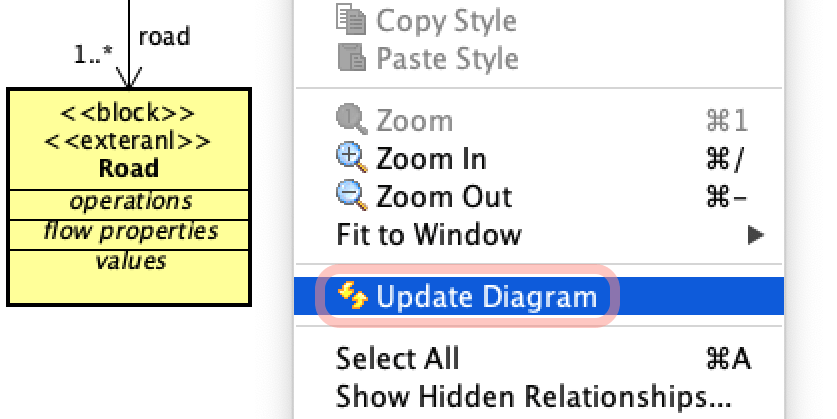Expand the Fit to Window submenu arrow

[755, 234]
